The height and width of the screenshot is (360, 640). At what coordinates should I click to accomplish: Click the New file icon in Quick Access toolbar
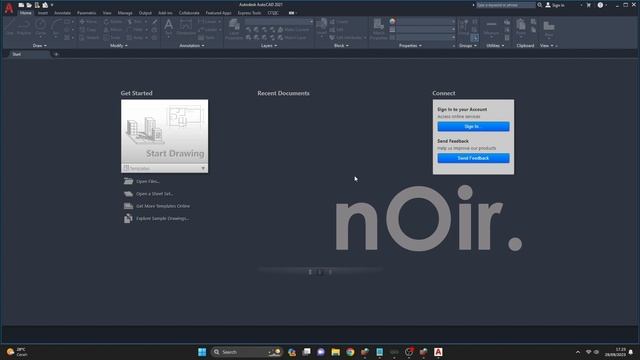point(21,5)
